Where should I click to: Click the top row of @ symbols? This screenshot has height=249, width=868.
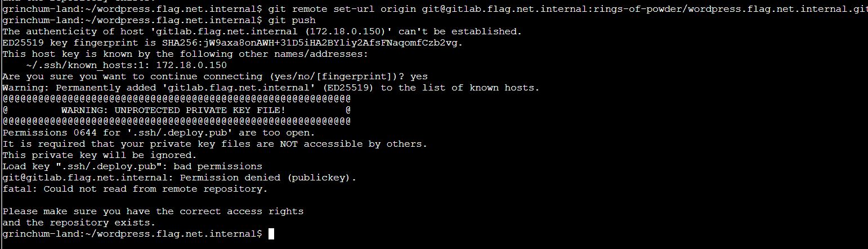point(177,99)
